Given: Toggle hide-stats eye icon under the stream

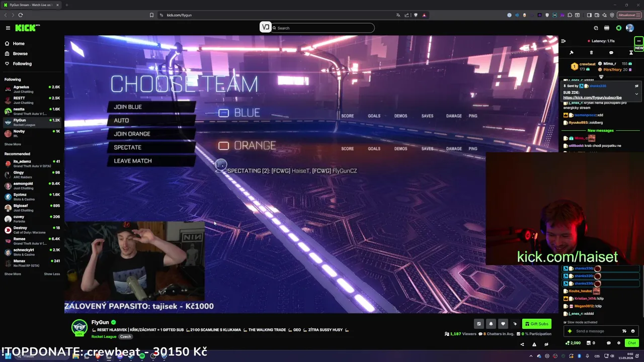Looking at the screenshot, I should pyautogui.click(x=546, y=344).
